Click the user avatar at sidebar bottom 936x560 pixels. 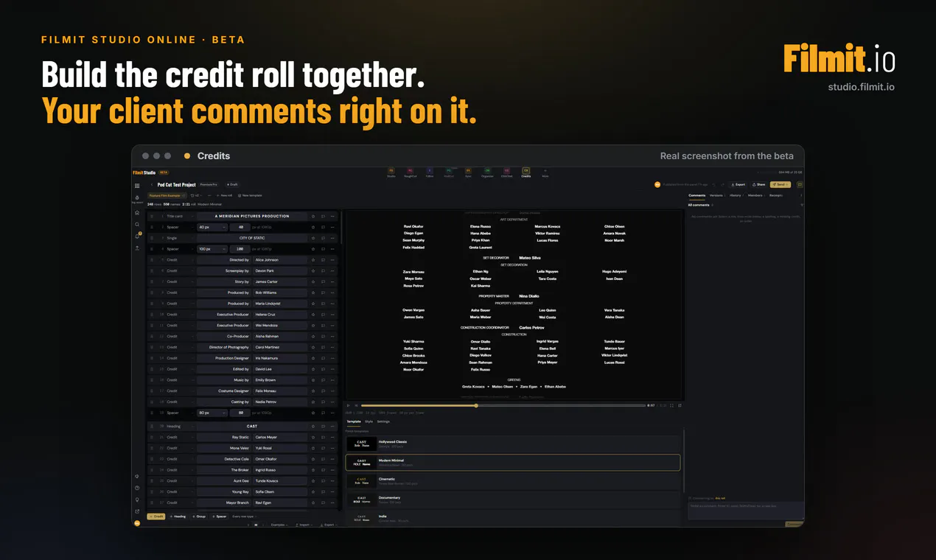[136, 523]
